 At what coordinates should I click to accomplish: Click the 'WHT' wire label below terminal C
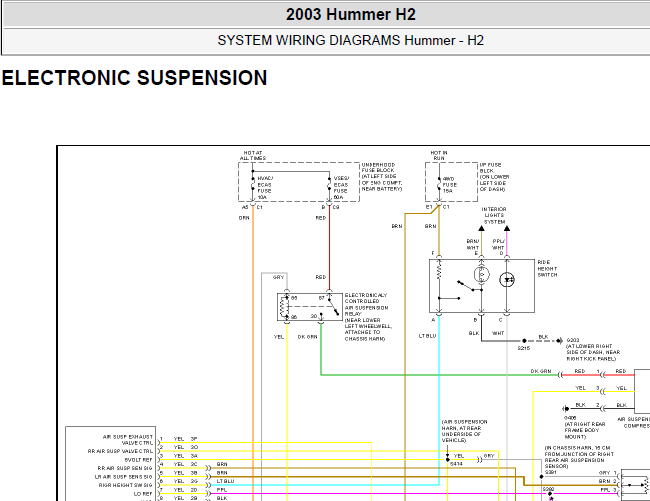point(498,333)
